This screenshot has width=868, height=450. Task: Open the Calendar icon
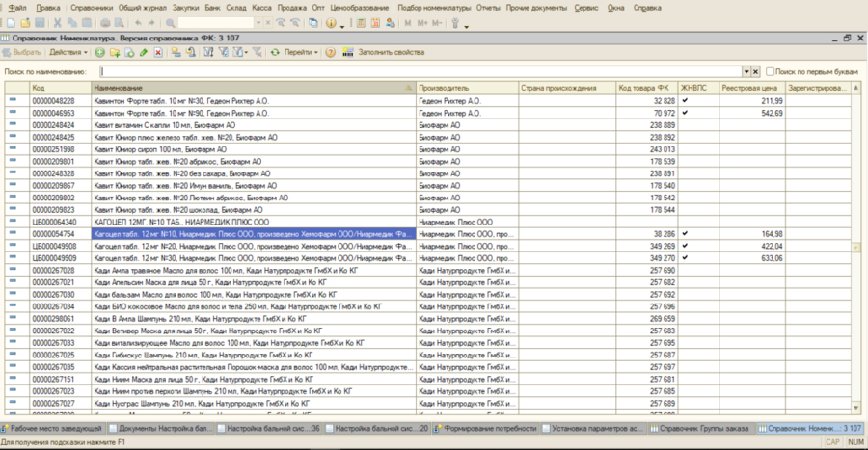point(375,23)
